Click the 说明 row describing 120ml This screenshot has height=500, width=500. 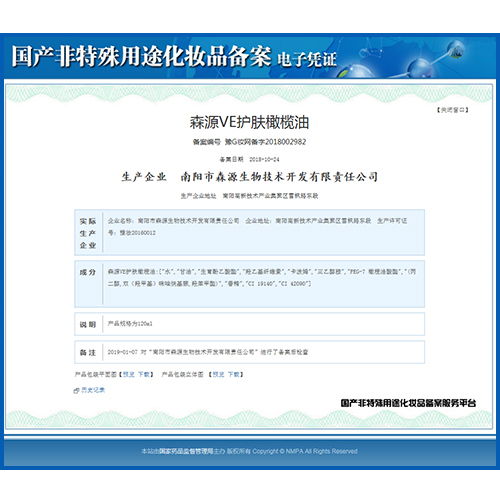click(249, 324)
